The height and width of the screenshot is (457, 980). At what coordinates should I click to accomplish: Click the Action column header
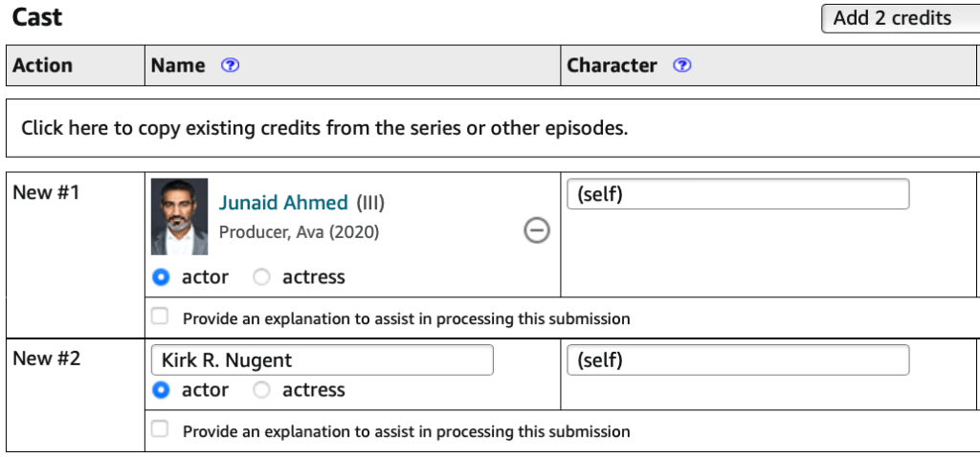point(42,66)
